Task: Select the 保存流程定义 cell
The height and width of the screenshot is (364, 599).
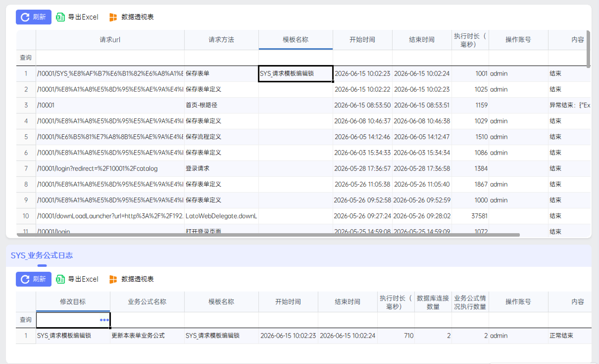Action: (222, 137)
